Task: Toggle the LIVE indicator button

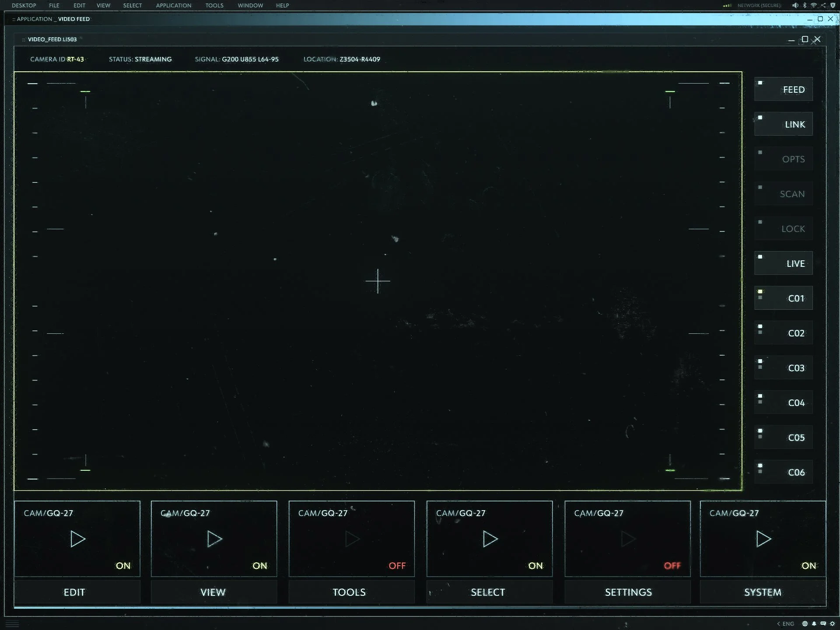Action: (784, 263)
